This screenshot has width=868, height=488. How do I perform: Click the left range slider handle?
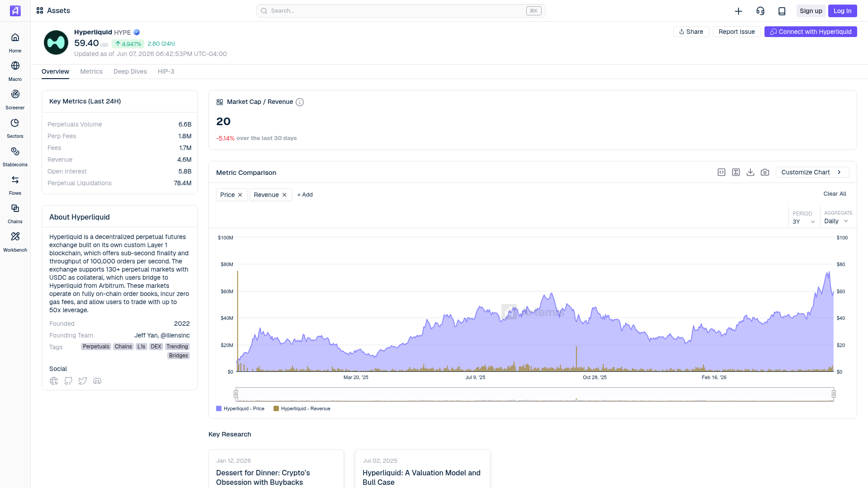pyautogui.click(x=236, y=394)
